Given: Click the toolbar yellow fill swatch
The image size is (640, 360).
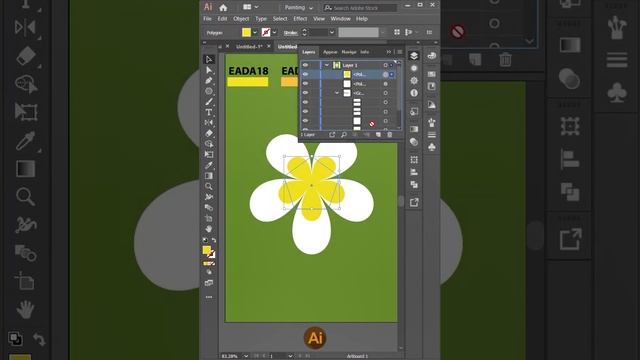Looking at the screenshot, I should point(207,249).
